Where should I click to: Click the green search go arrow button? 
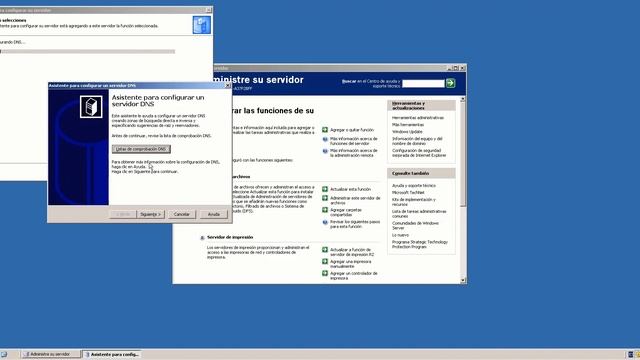(450, 83)
